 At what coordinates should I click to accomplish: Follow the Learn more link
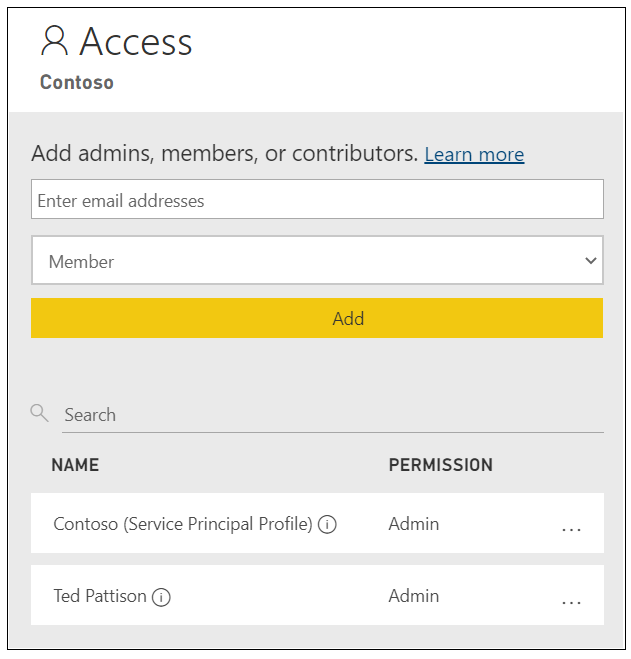point(474,154)
